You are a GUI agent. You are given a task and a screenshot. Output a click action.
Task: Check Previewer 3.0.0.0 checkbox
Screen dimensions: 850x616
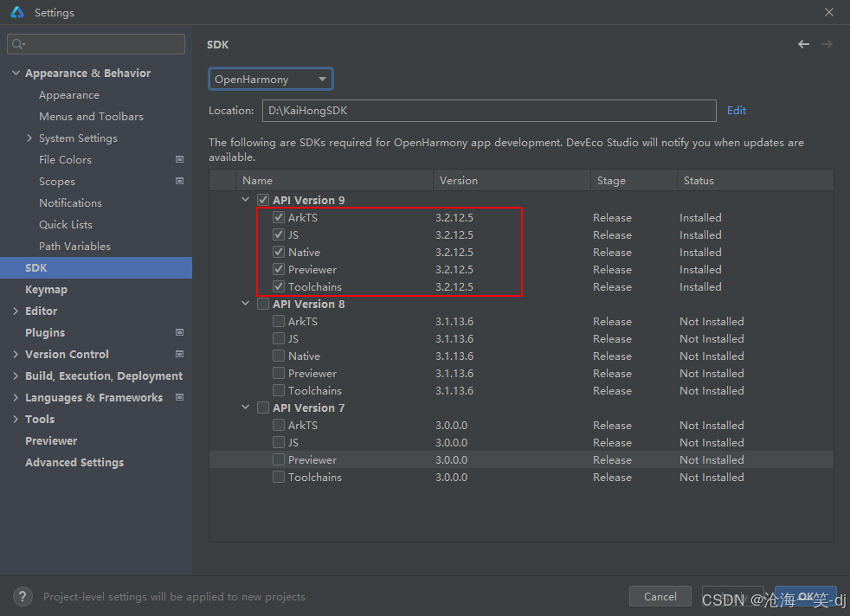tap(279, 460)
